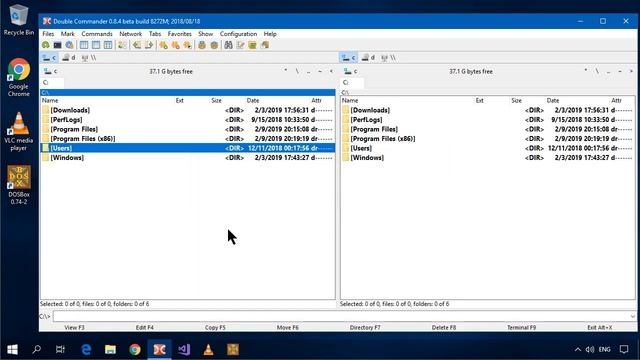Open the Options toolbar icon

(69, 45)
